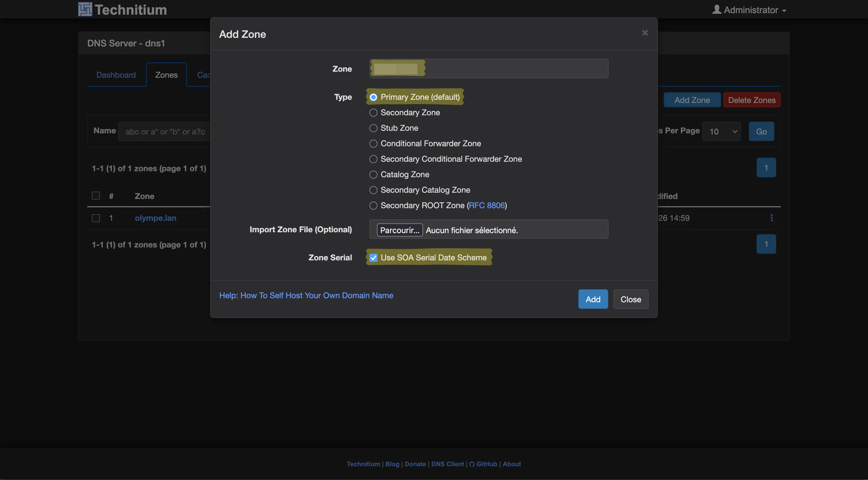Screen dimensions: 868x480
Task: Click the GitHub link in the footer
Action: [x=483, y=464]
